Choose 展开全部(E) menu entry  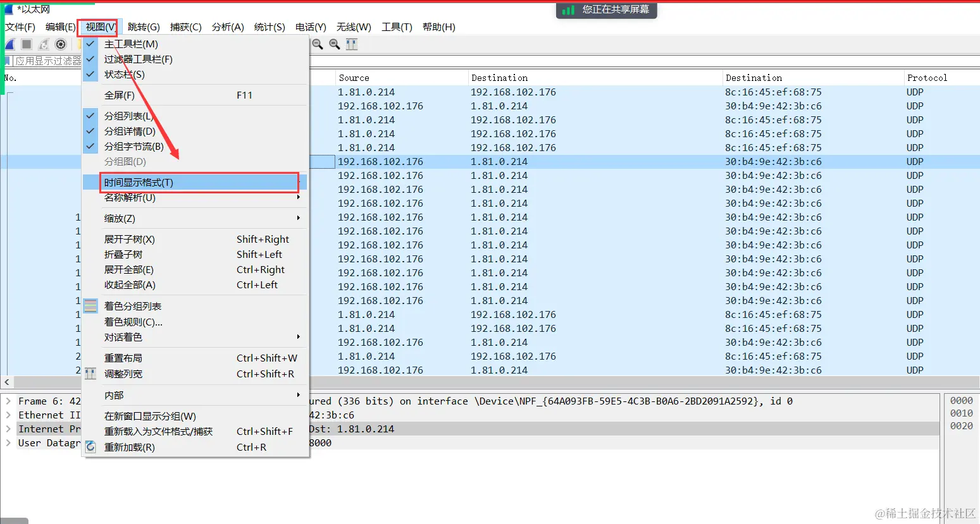point(195,270)
